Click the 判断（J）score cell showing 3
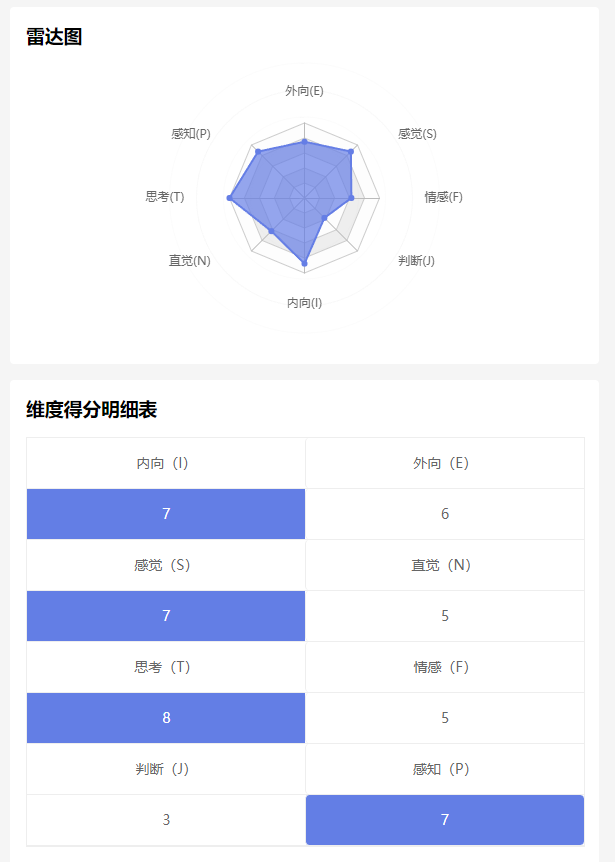Viewport: 615px width, 862px height. click(166, 820)
